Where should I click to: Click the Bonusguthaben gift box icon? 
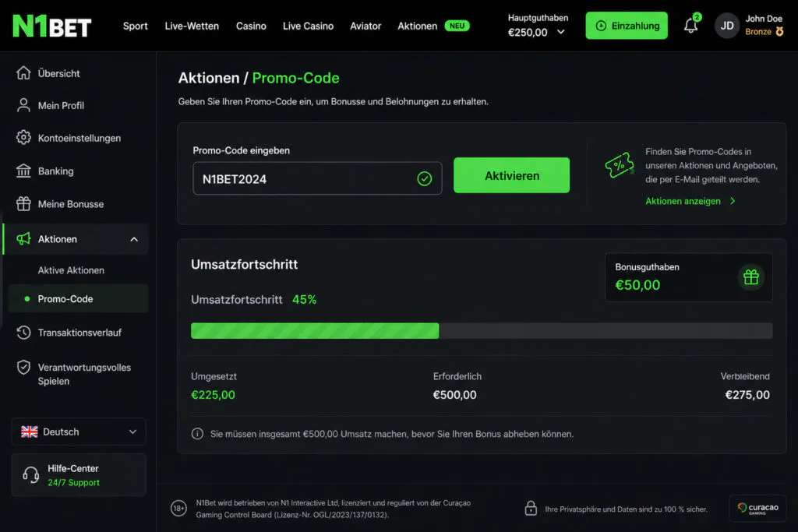750,277
